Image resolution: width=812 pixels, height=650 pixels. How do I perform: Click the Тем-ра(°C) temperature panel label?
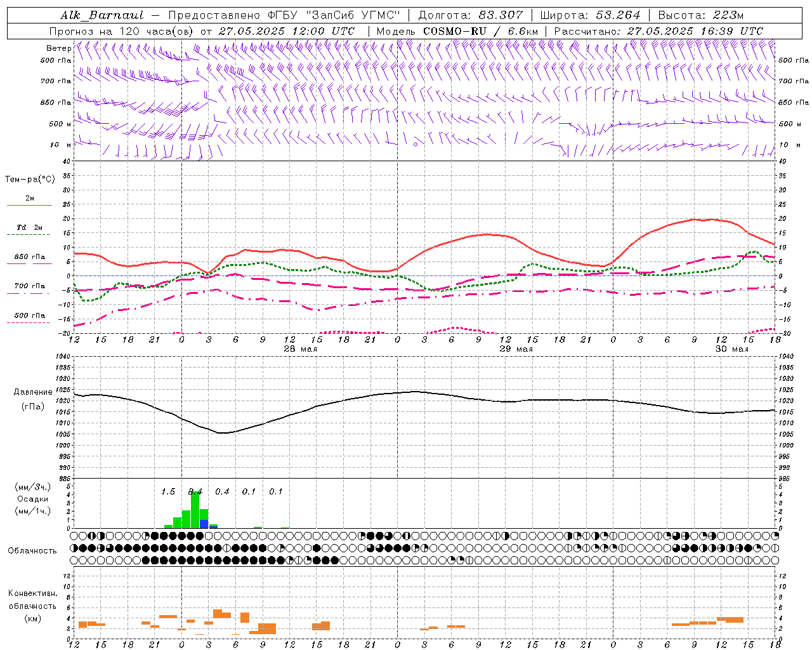click(x=30, y=180)
